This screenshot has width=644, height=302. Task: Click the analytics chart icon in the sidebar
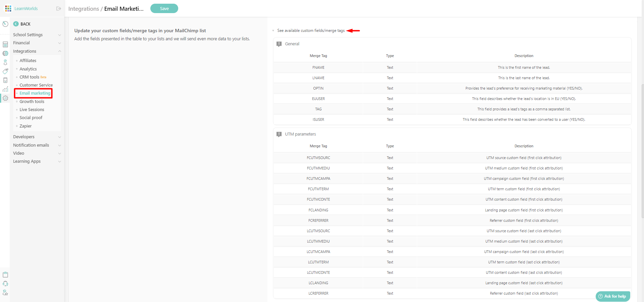tap(5, 90)
